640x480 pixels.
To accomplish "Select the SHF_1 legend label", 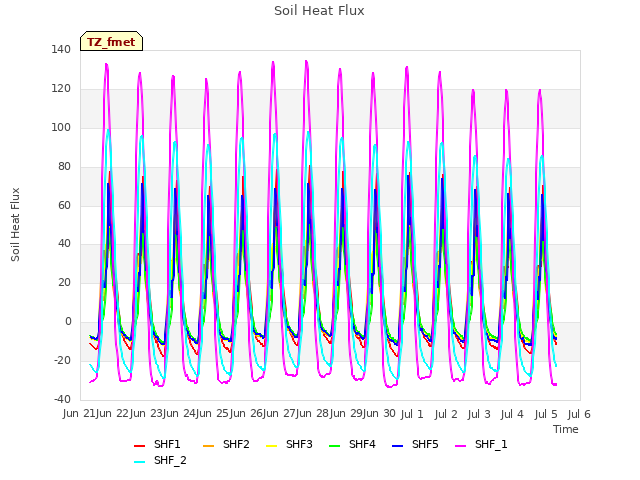I will click(491, 444).
